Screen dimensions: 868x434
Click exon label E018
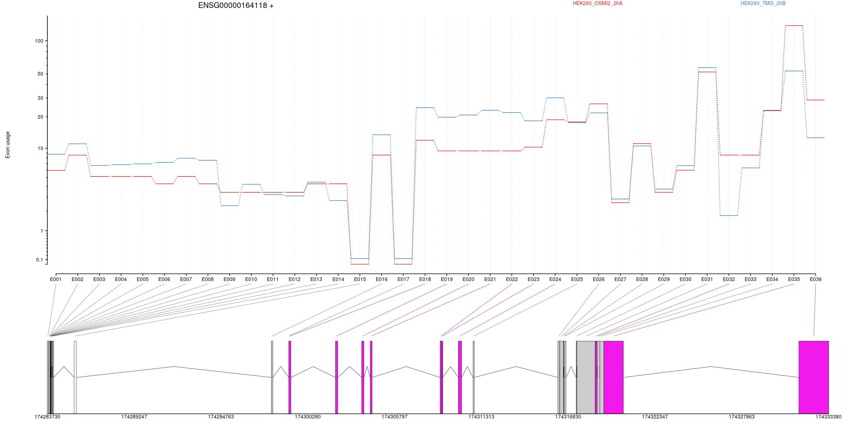pyautogui.click(x=425, y=279)
